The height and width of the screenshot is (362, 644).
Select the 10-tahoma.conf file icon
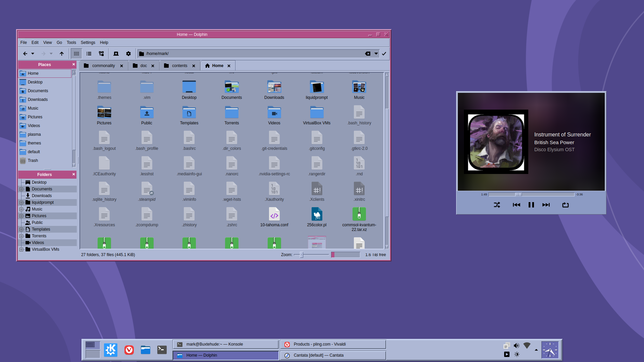coord(274,215)
